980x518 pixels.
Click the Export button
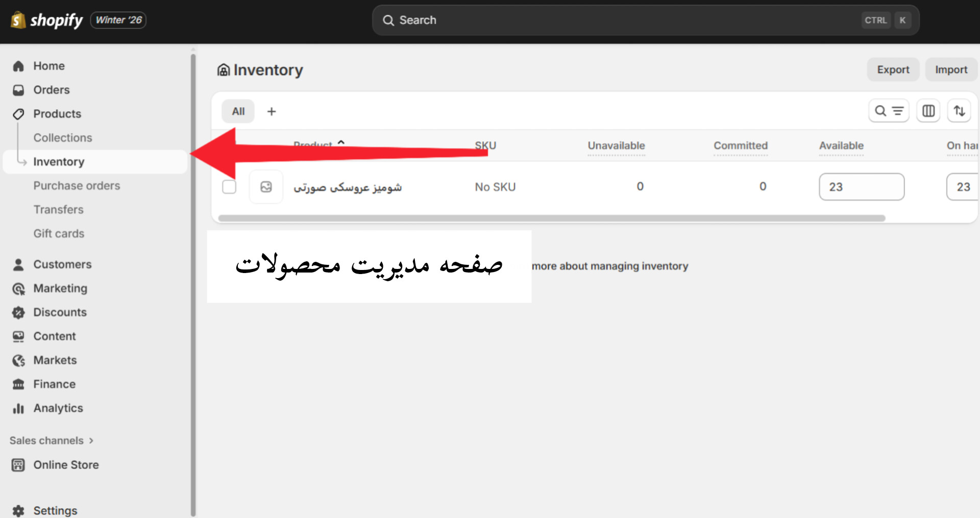tap(893, 69)
